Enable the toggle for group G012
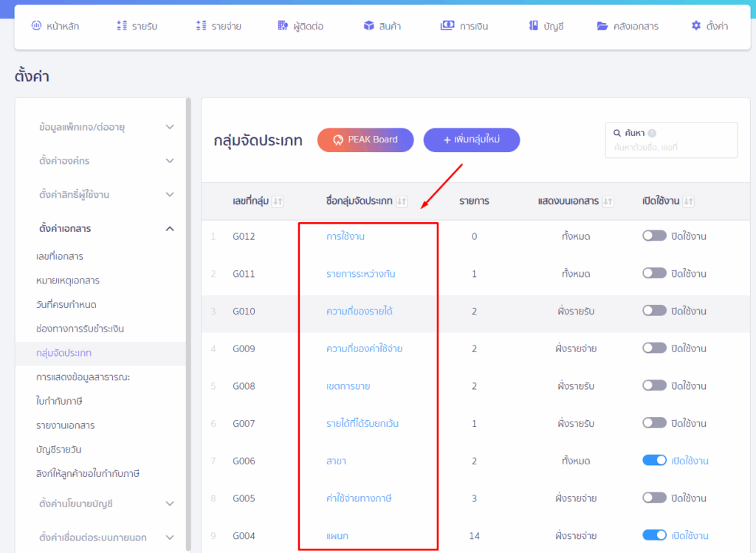 pos(654,236)
